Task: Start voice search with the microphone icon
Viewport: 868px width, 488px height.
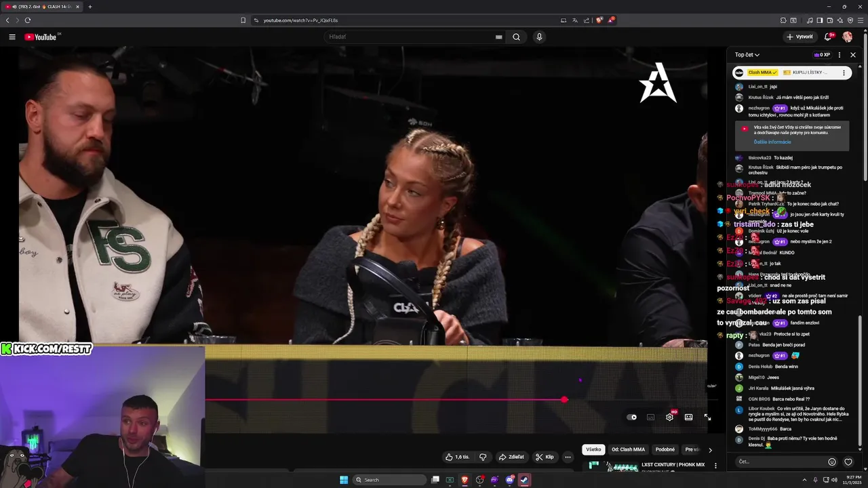Action: 539,37
